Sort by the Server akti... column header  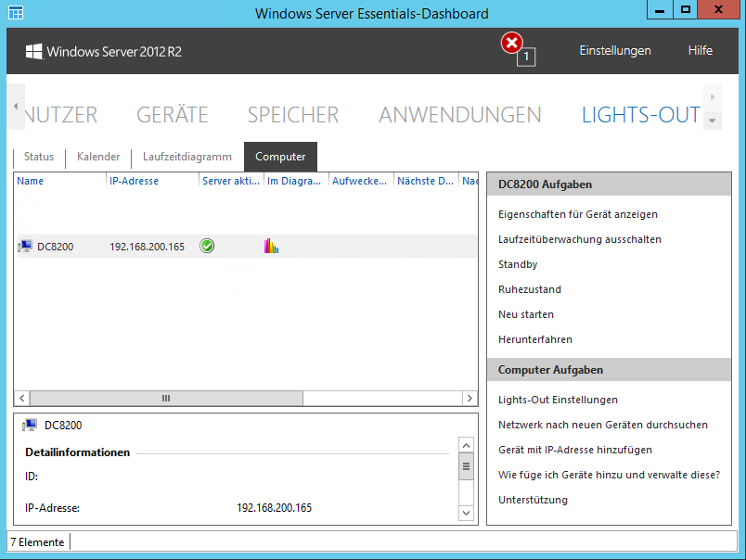point(231,181)
